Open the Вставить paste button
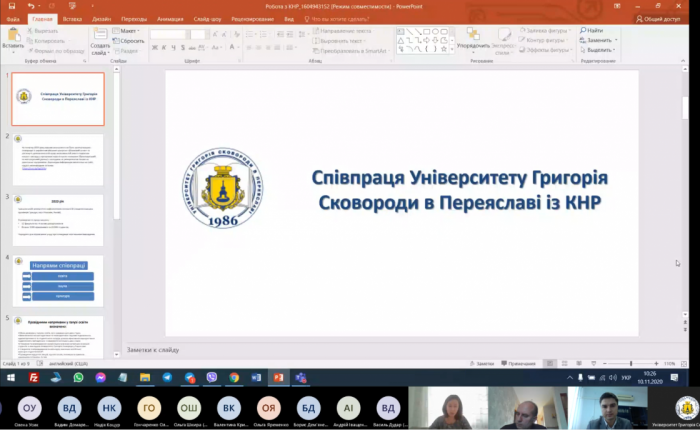Viewport: 700px width, 430px height. [13, 40]
